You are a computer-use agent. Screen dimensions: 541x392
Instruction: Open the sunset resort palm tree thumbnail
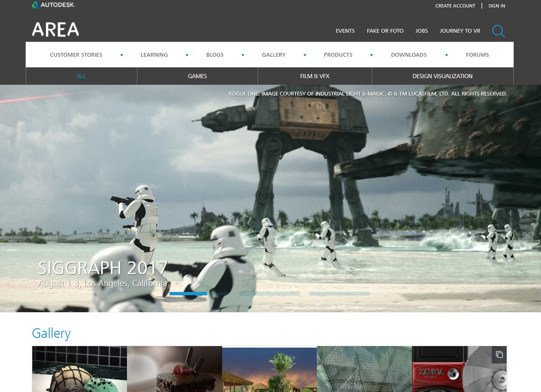point(270,369)
